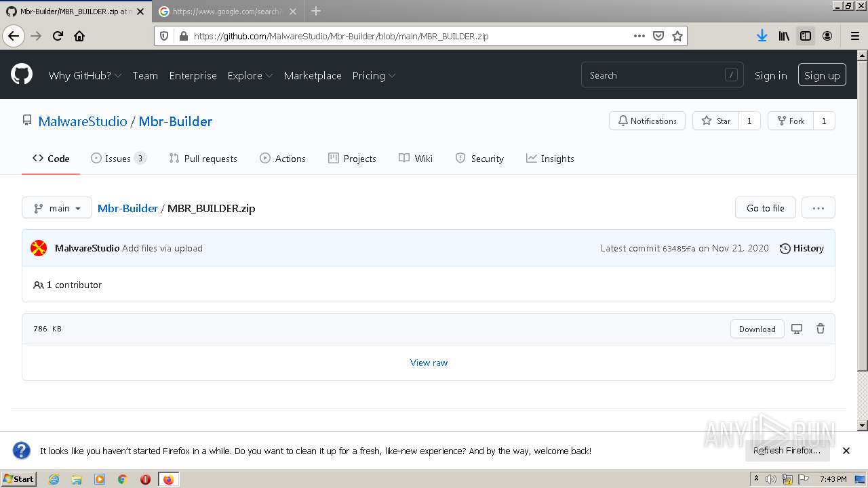The width and height of the screenshot is (868, 488).
Task: Star the repository
Action: 715,121
